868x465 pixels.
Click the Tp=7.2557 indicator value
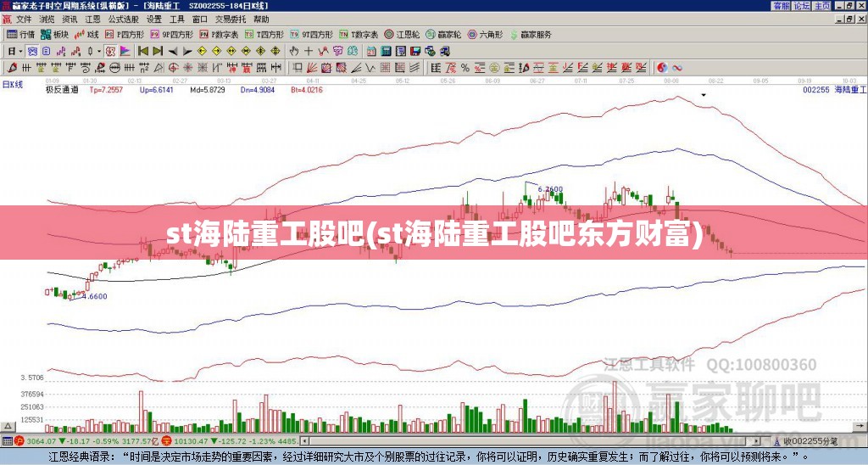(x=106, y=89)
